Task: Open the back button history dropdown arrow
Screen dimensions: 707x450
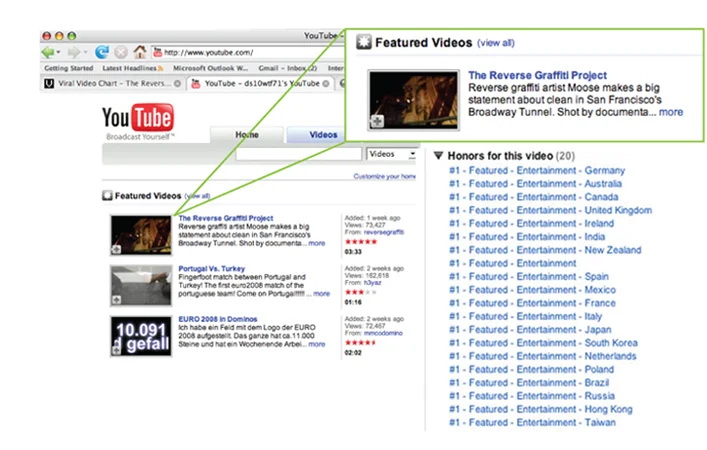Action: coord(59,52)
